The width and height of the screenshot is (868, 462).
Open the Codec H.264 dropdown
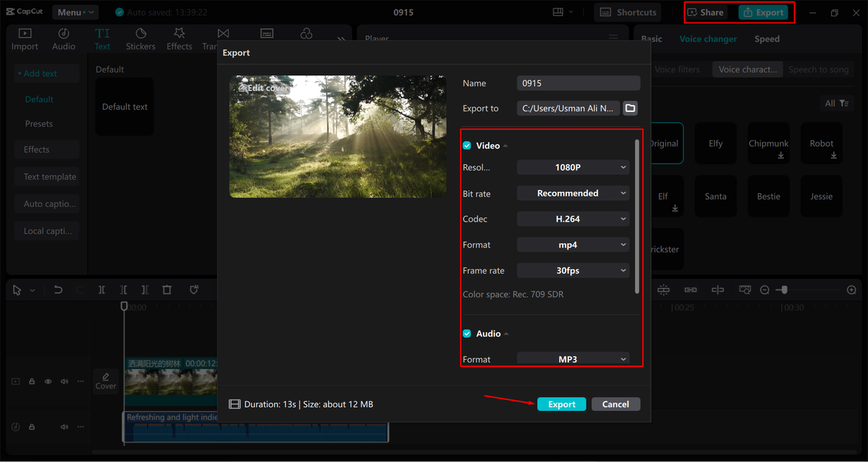tap(573, 219)
